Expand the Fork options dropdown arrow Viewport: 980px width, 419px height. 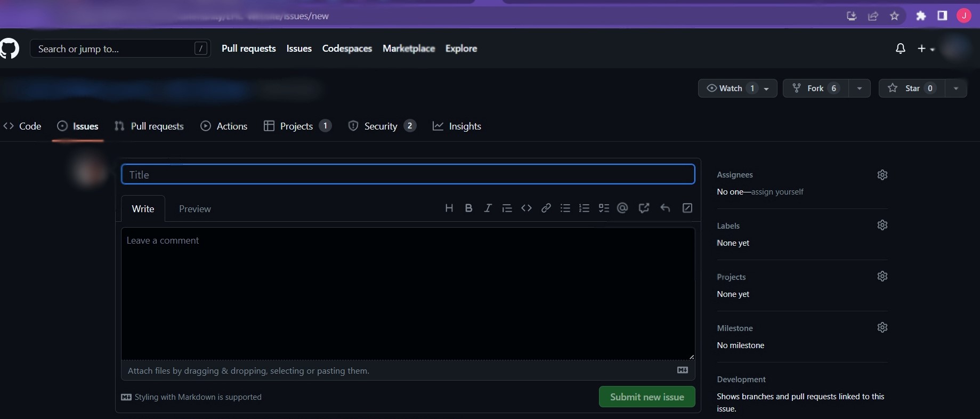click(x=860, y=88)
